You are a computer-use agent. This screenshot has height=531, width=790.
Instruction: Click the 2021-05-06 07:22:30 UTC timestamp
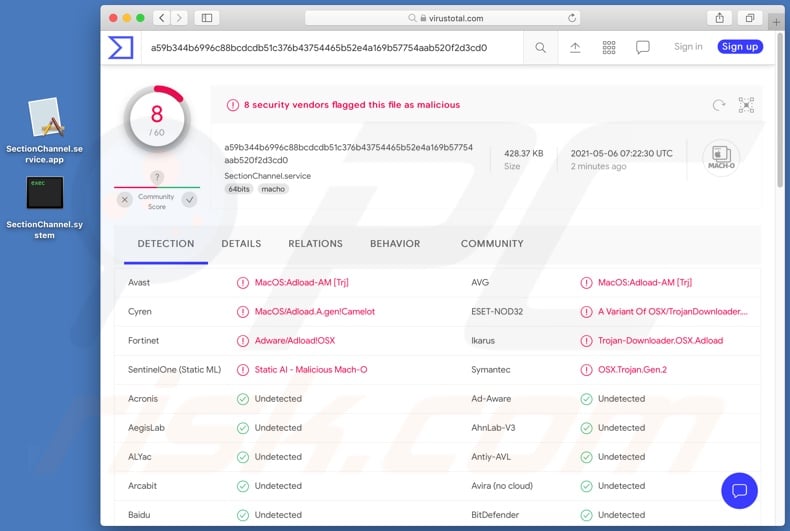click(x=621, y=154)
